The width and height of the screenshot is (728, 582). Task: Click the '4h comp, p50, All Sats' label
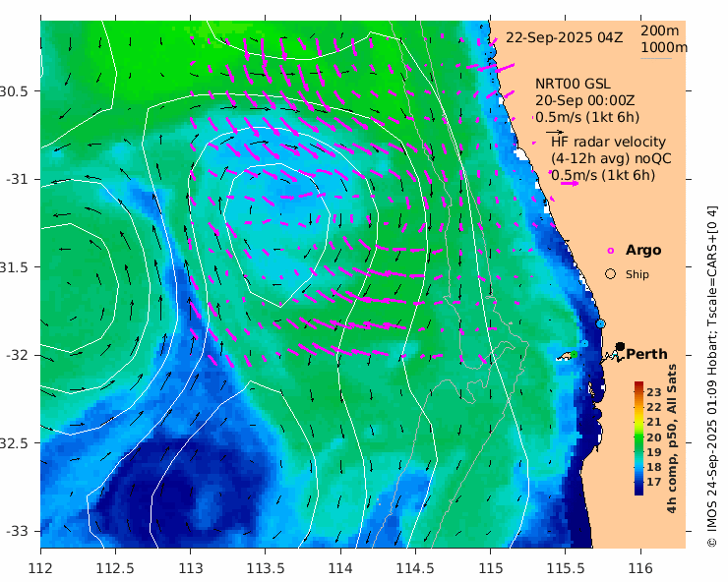[x=672, y=438]
